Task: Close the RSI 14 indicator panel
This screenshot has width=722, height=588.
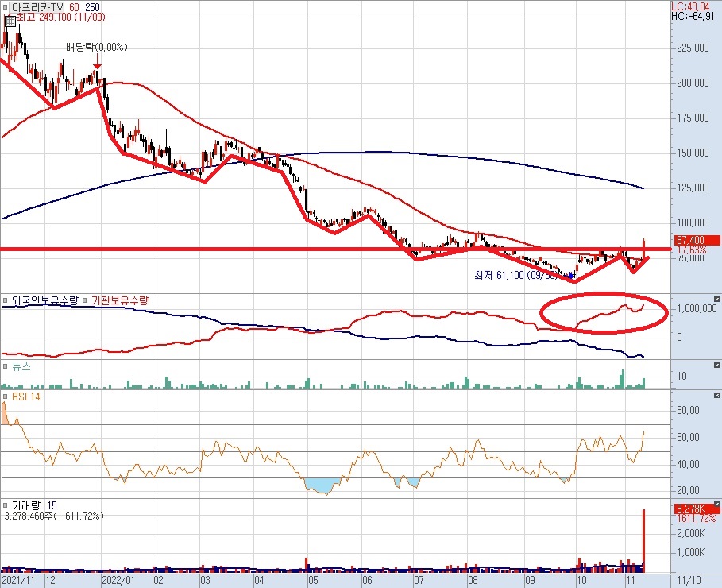Action: [x=717, y=396]
